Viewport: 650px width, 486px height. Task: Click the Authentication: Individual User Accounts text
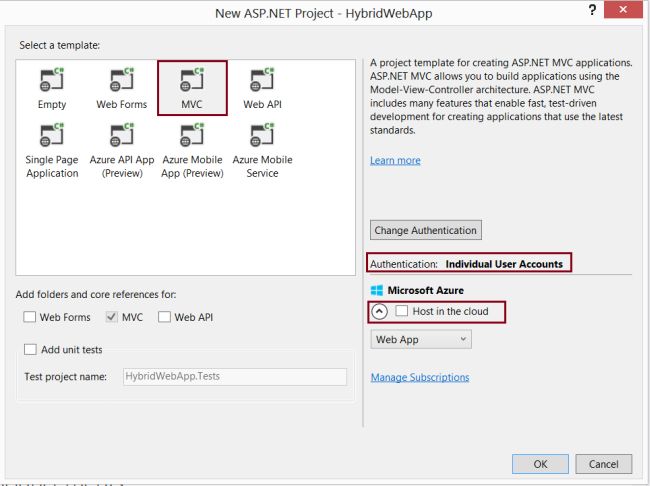click(x=466, y=264)
